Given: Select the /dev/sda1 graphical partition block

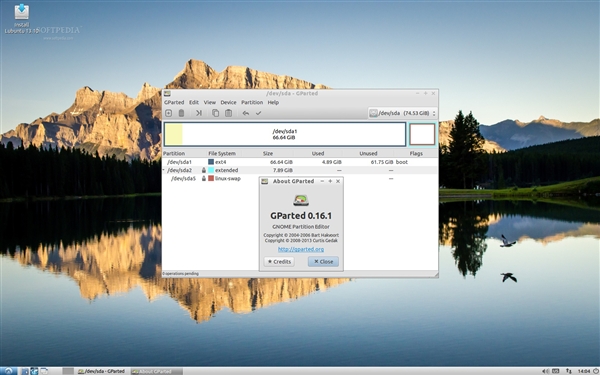Looking at the screenshot, I should pyautogui.click(x=285, y=134).
